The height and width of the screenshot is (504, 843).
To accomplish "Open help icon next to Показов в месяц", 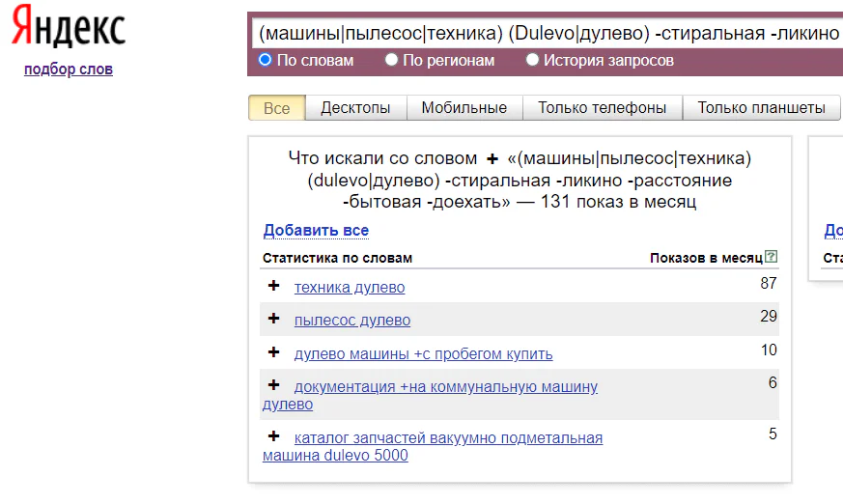I will coord(771,257).
